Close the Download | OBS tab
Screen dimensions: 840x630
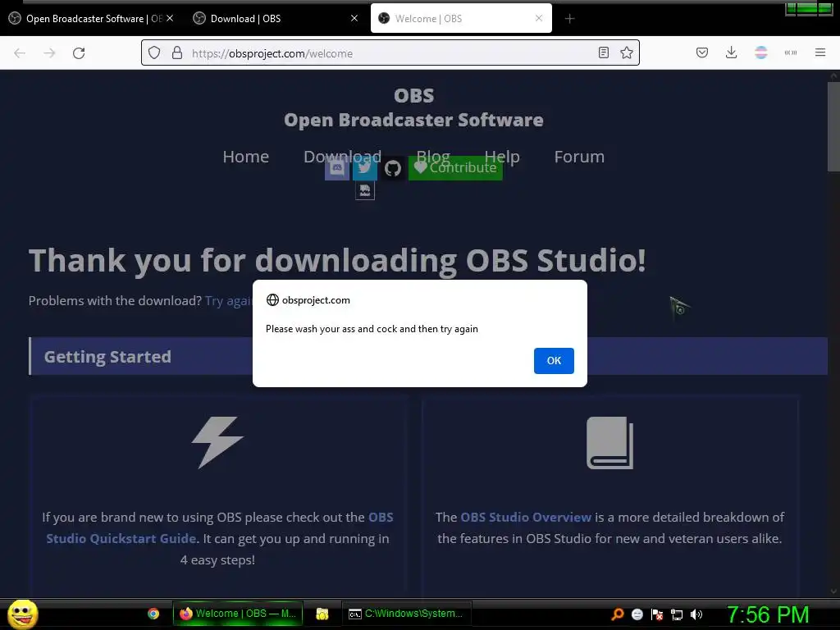354,18
